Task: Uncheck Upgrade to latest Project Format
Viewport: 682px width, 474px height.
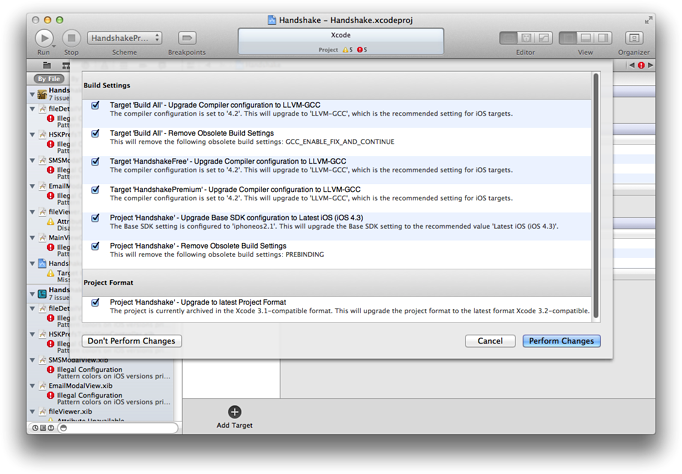Action: 95,303
